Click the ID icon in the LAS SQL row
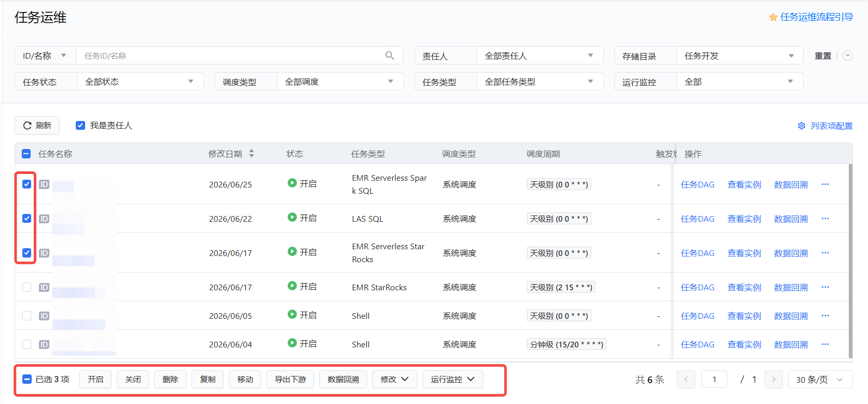This screenshot has height=404, width=868. tap(44, 219)
